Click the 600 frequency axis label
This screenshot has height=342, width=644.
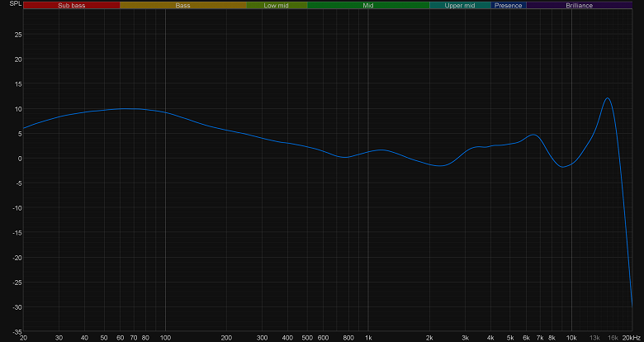pos(323,338)
